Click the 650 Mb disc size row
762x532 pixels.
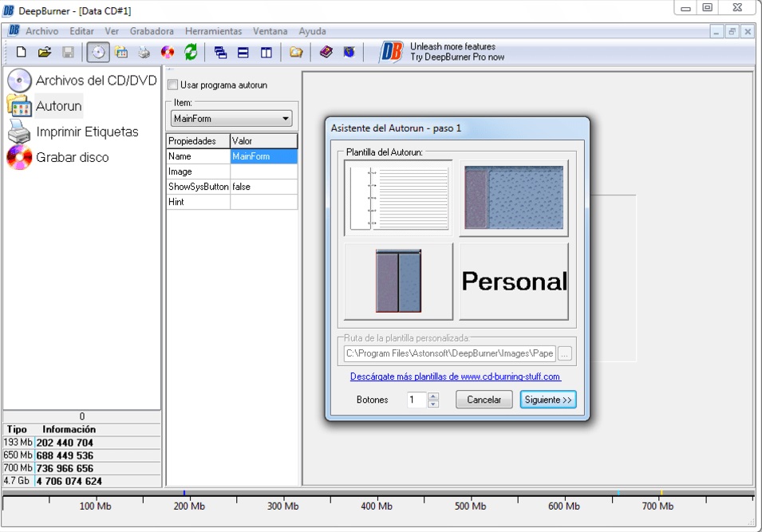pyautogui.click(x=81, y=455)
